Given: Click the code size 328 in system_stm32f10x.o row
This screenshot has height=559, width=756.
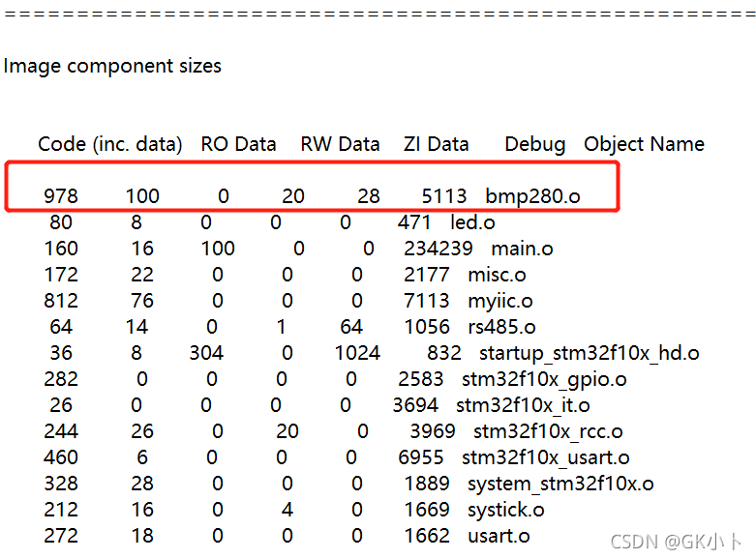Looking at the screenshot, I should point(61,484).
